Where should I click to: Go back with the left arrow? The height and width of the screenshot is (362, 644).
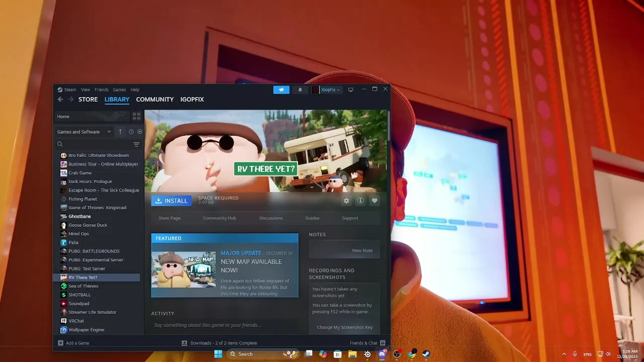point(60,100)
